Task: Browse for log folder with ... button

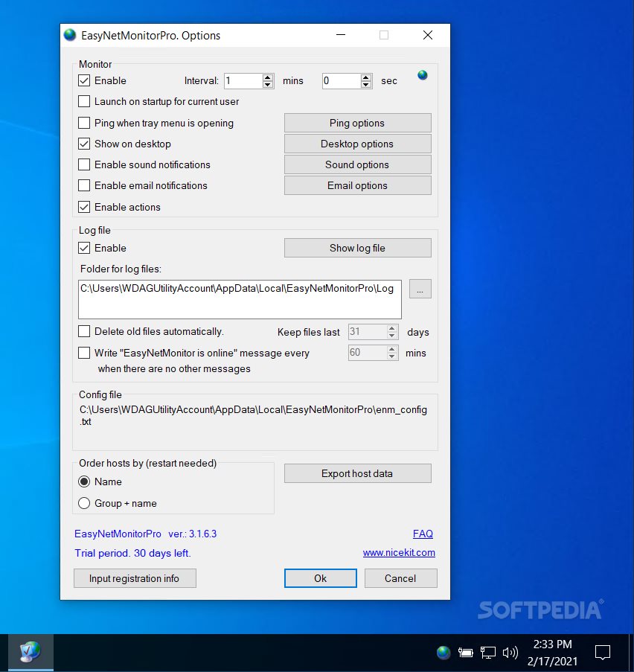Action: pyautogui.click(x=420, y=289)
